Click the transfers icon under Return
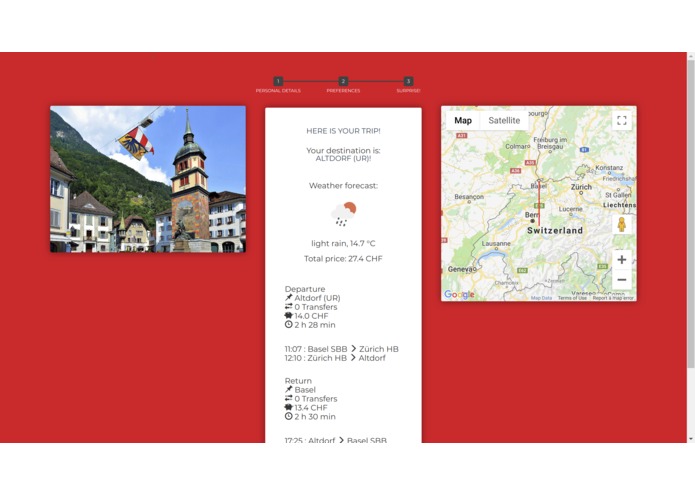Screen dimensions: 695x494 [289, 398]
